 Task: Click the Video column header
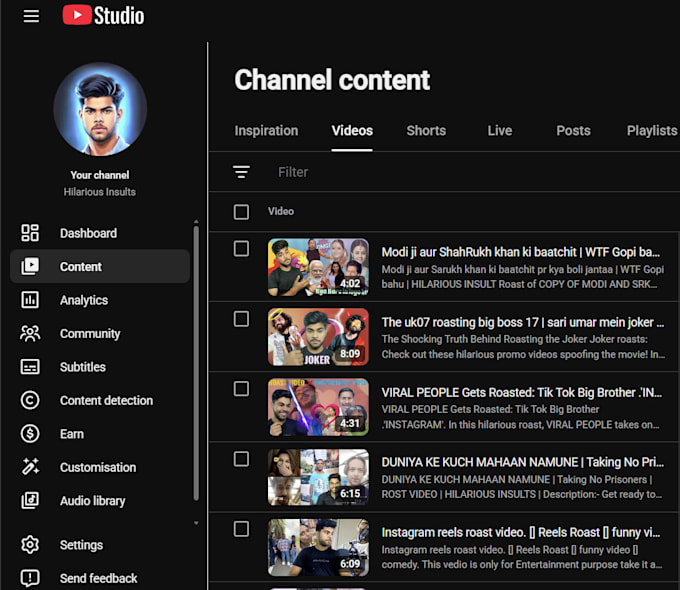click(281, 211)
